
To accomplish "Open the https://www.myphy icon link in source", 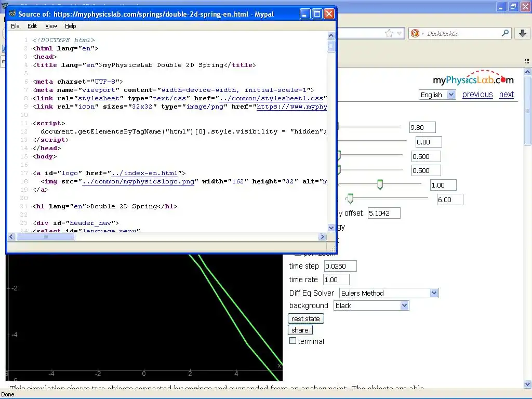I will coord(291,107).
